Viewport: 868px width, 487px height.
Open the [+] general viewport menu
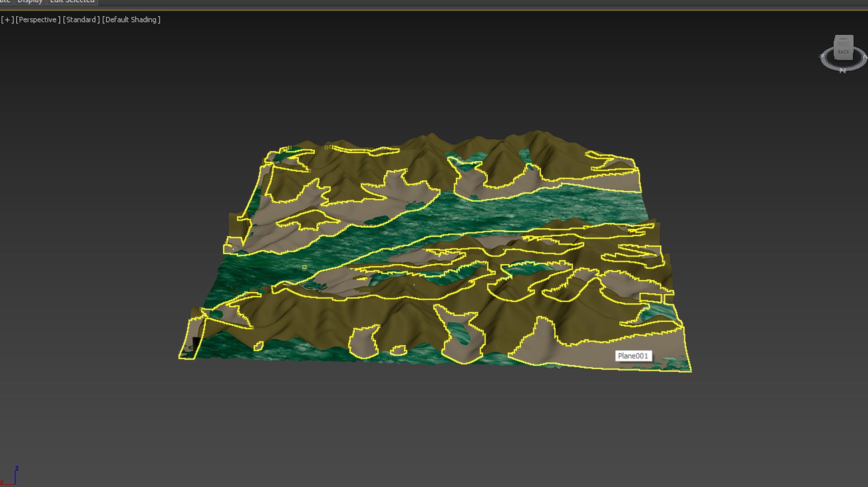[7, 19]
